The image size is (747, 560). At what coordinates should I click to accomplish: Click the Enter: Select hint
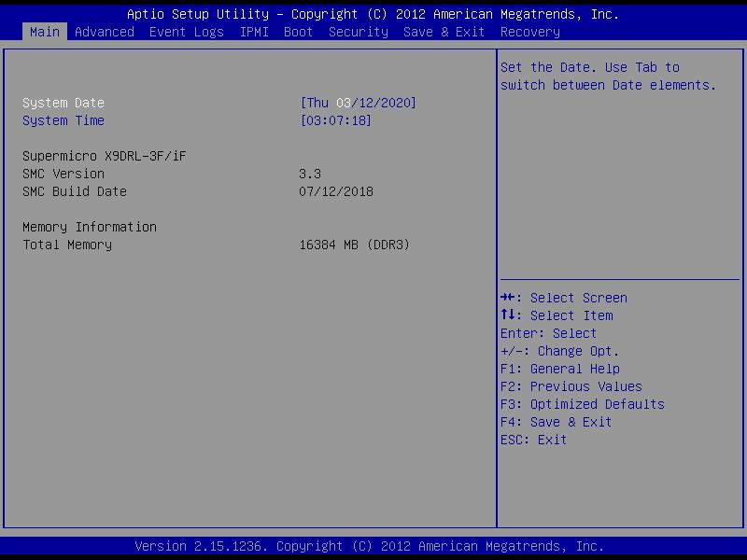coord(548,333)
